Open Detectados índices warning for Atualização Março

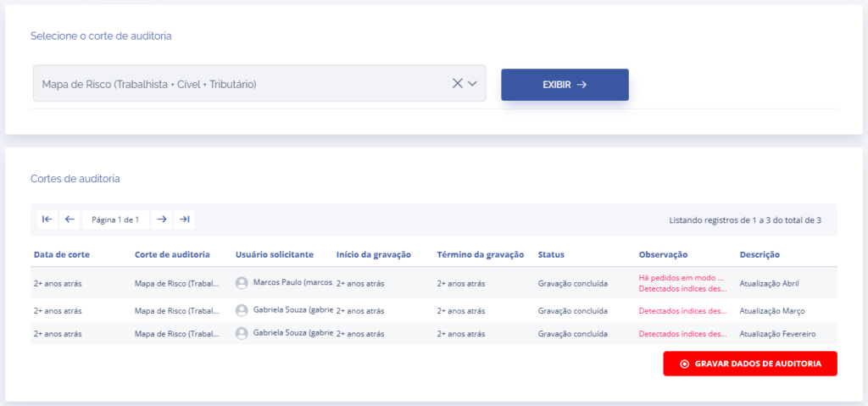(x=682, y=310)
